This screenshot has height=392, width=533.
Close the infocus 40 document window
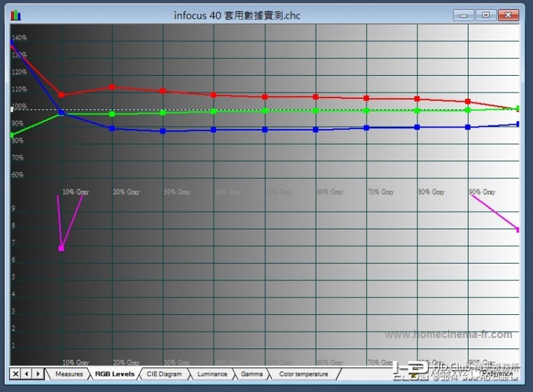click(508, 14)
